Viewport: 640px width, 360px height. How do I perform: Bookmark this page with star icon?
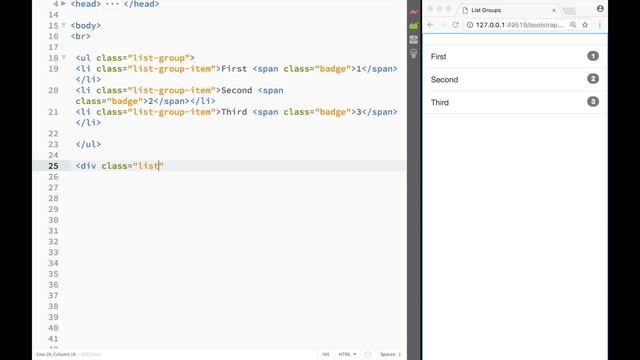coord(585,25)
